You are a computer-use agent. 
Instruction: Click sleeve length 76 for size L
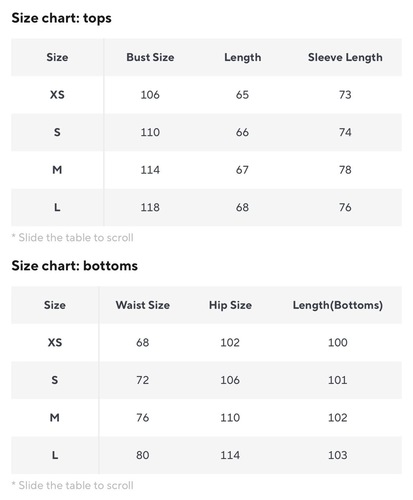tap(345, 207)
